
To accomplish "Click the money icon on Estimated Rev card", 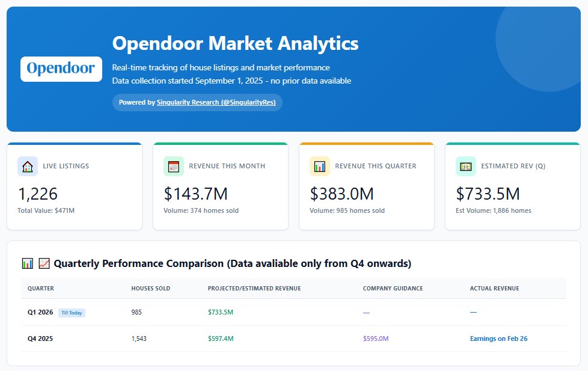I will coord(466,166).
